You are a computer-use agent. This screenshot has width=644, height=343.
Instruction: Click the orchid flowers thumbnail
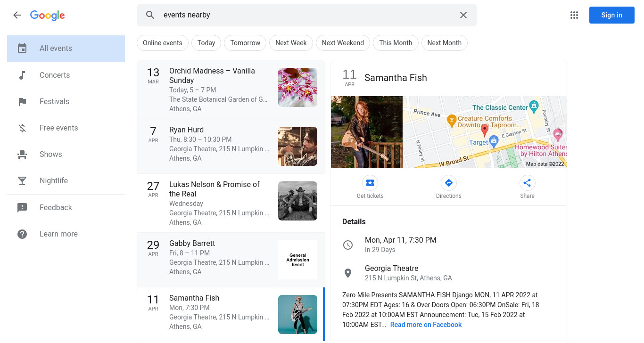[x=297, y=87]
